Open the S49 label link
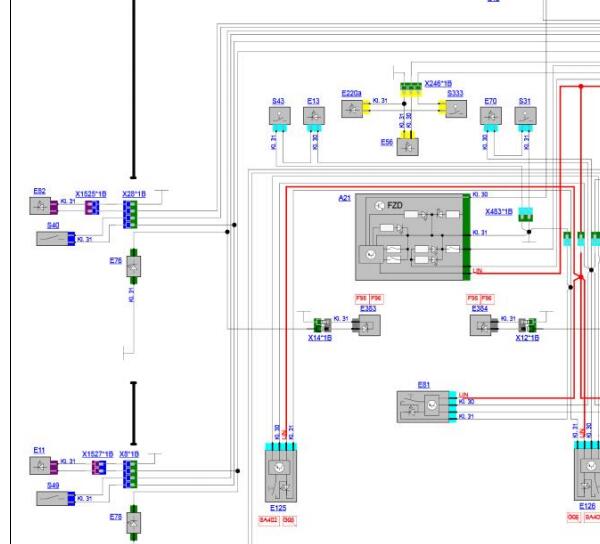Image resolution: width=600 pixels, height=544 pixels. tap(53, 485)
